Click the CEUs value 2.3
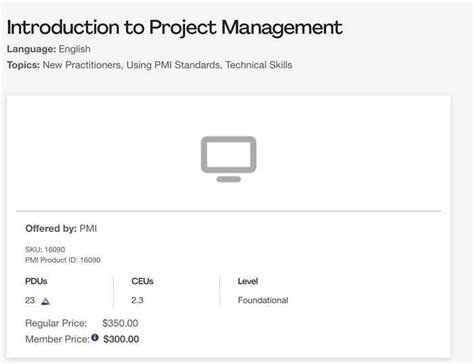The image size is (474, 364). coord(137,300)
